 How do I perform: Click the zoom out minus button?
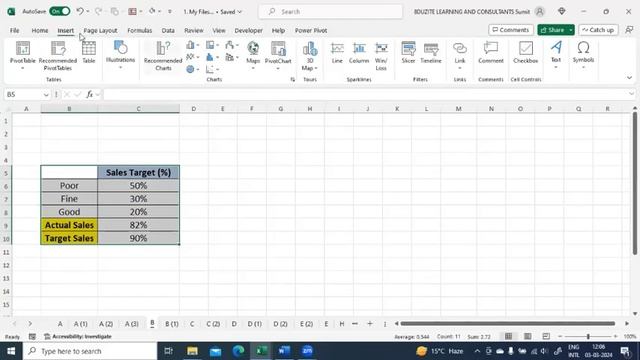tap(560, 336)
